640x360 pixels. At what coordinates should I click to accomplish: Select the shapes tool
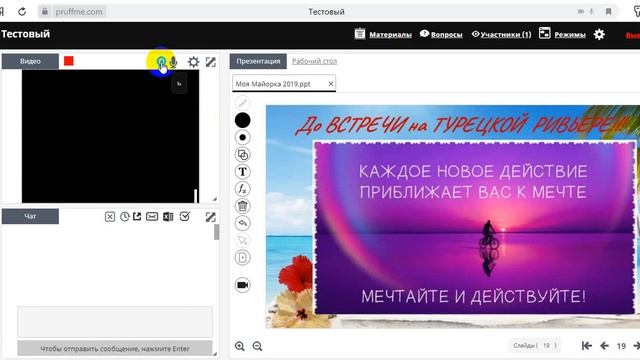(x=242, y=155)
